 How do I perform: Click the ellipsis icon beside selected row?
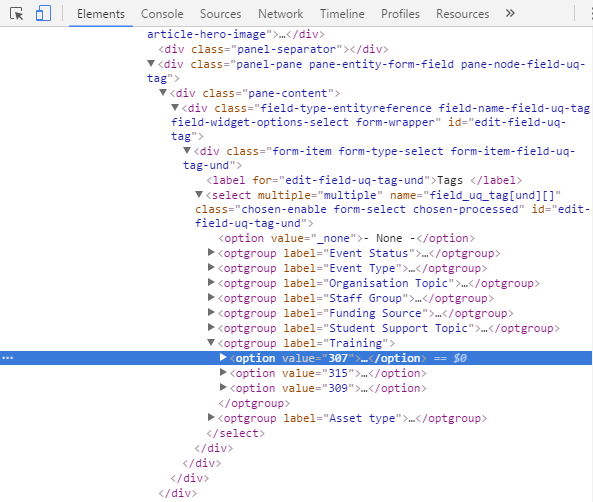pyautogui.click(x=8, y=358)
